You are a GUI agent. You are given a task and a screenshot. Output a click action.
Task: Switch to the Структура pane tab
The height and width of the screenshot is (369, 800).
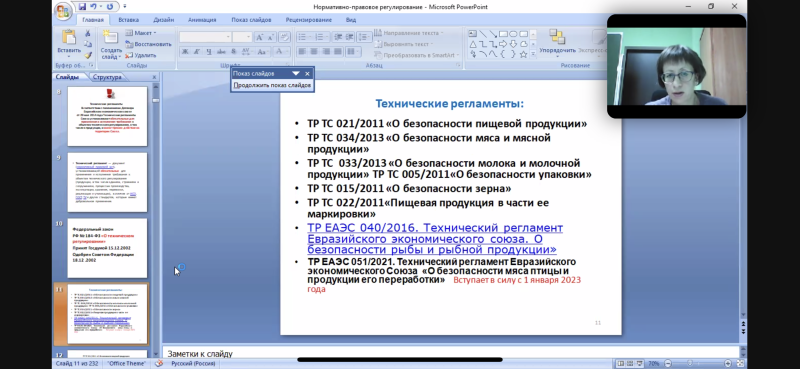(x=107, y=77)
